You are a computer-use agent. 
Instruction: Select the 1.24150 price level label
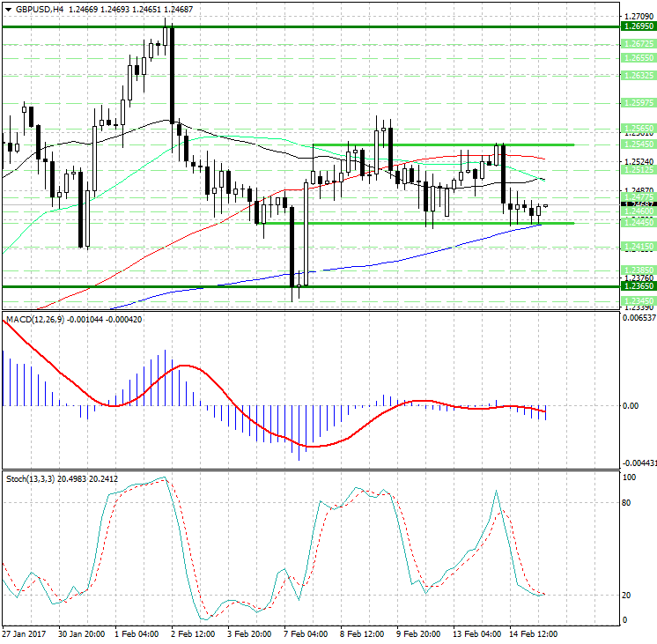point(638,248)
